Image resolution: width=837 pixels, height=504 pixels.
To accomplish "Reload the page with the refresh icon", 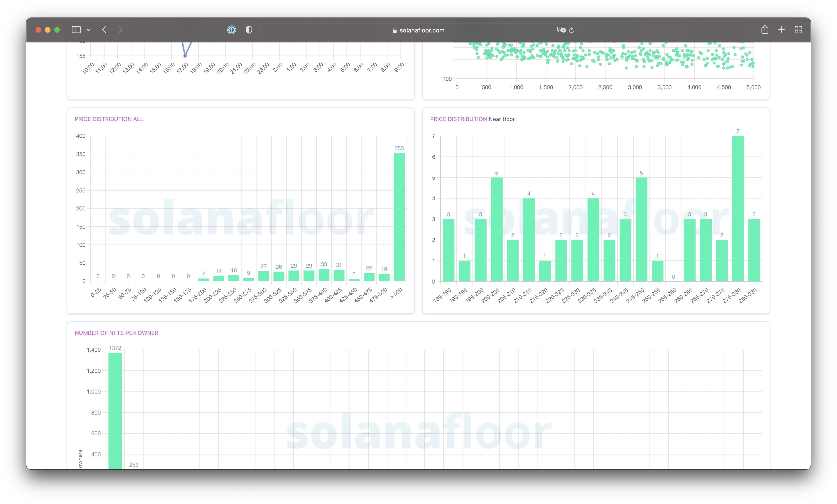I will (x=572, y=30).
